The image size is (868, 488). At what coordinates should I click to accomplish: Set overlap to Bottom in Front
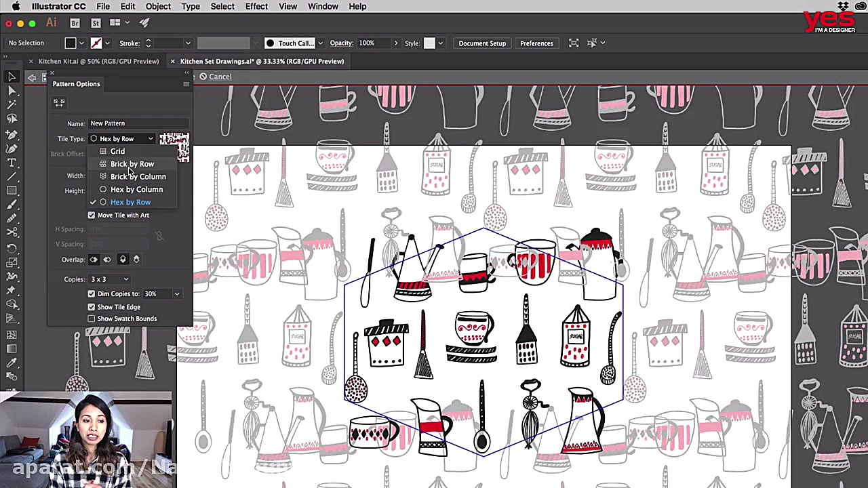click(136, 260)
